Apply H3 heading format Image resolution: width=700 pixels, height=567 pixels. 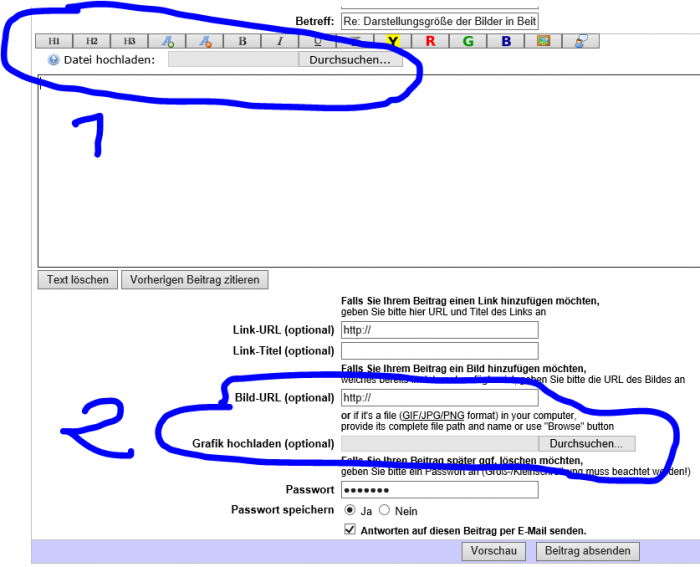pyautogui.click(x=129, y=41)
